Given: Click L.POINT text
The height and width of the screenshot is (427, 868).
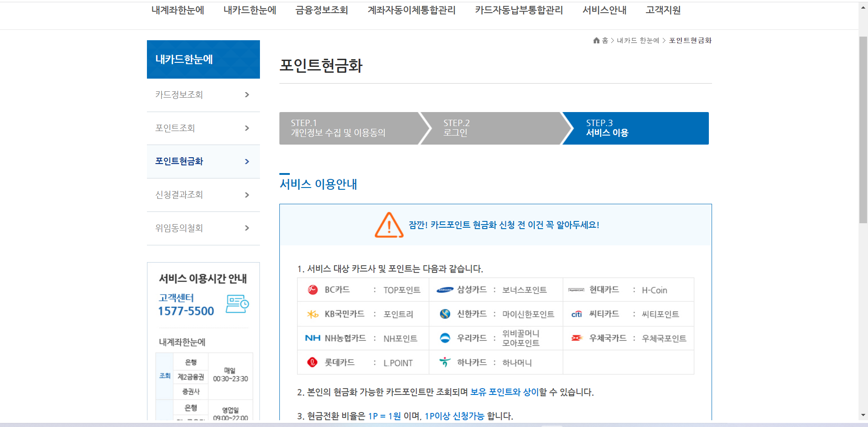Looking at the screenshot, I should coord(398,363).
